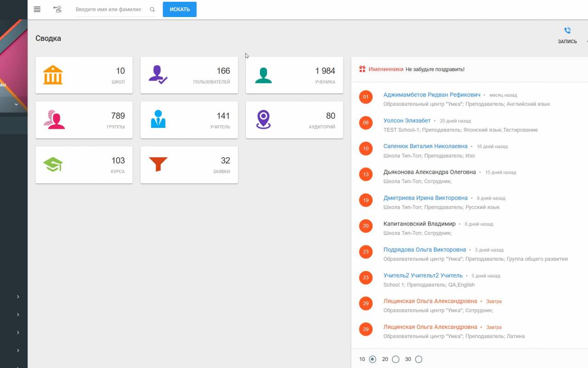
Task: Click 'TEST School-1; Преподаватель; Японский язык,Тестирование' text
Action: [x=460, y=130]
